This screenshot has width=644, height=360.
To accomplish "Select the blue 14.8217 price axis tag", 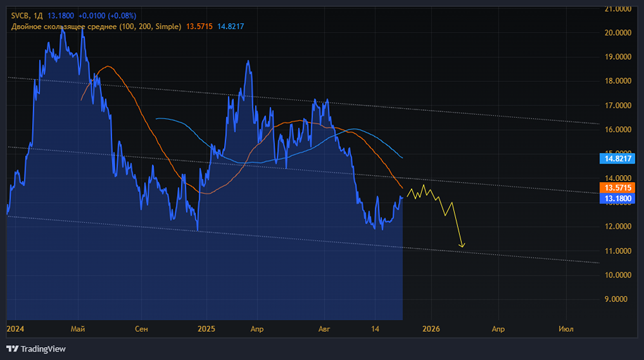I will click(x=617, y=158).
